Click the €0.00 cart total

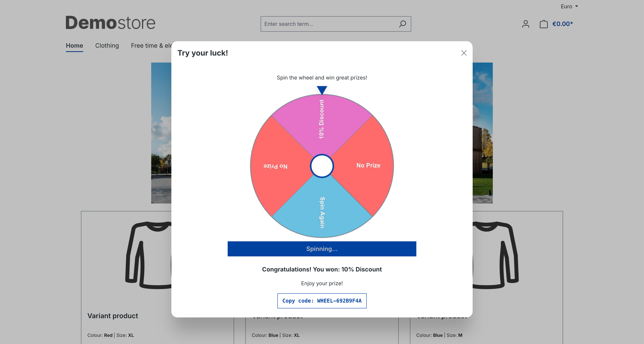[x=562, y=24]
